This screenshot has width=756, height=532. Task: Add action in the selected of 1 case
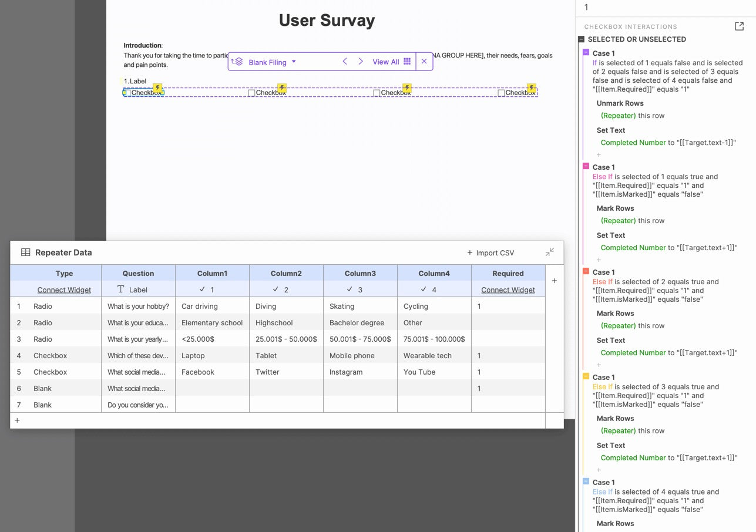tap(599, 260)
